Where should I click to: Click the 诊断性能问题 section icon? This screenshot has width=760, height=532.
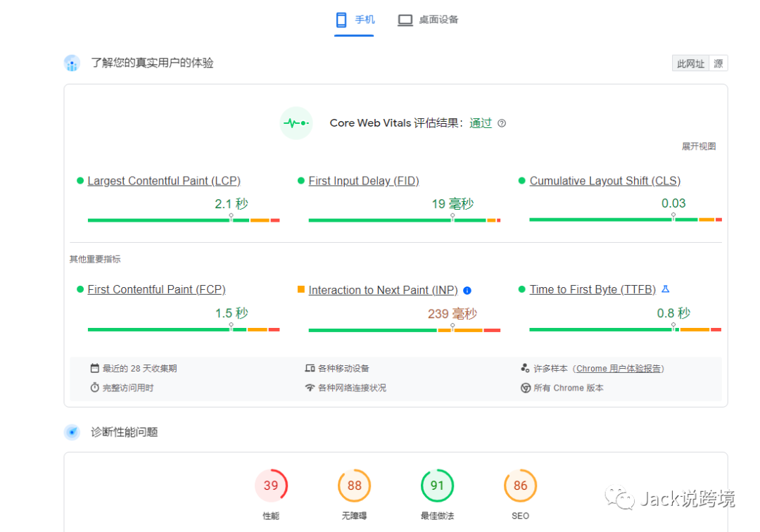point(72,431)
